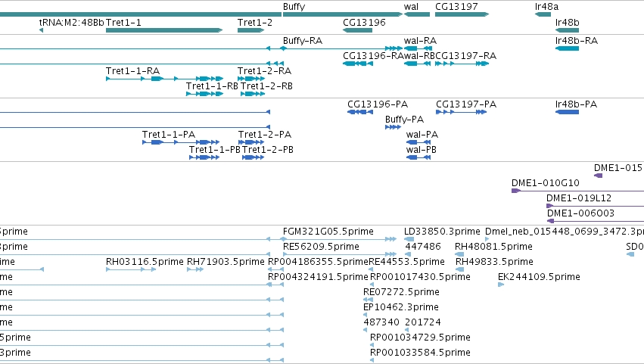Screen dimensions: 644x364
Task: Select the DME1-019L12 clone label
Action: 579,198
